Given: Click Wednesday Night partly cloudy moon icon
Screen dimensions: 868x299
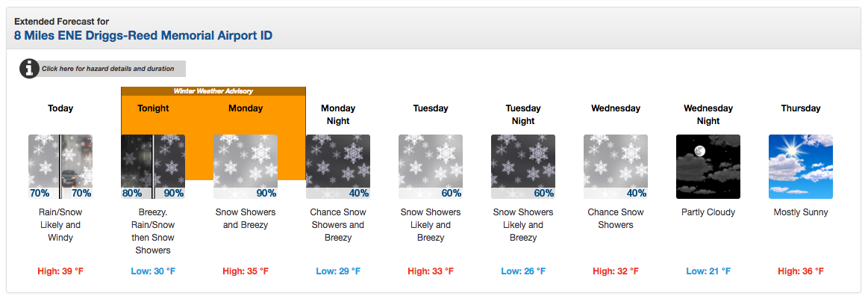Looking at the screenshot, I should point(708,167).
